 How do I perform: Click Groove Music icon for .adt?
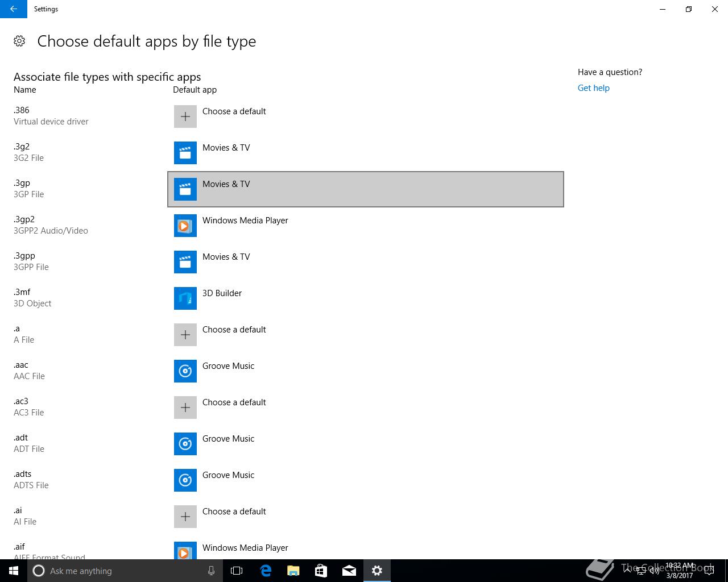pyautogui.click(x=185, y=444)
